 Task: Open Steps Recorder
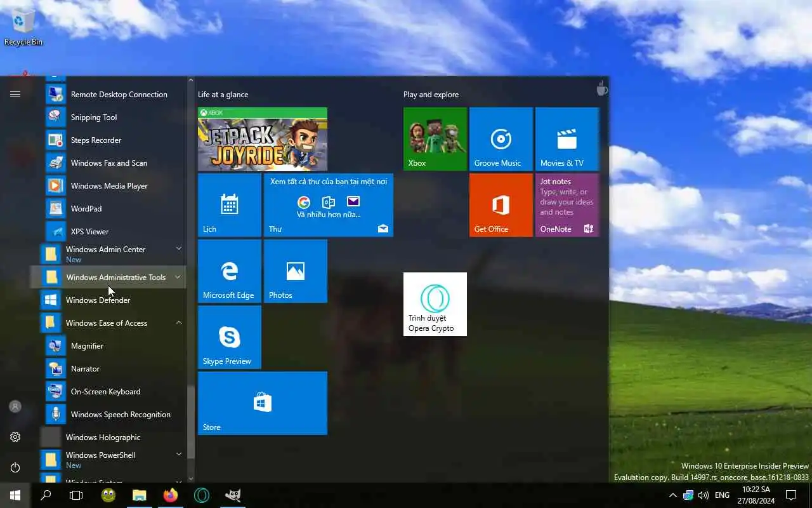pyautogui.click(x=114, y=140)
